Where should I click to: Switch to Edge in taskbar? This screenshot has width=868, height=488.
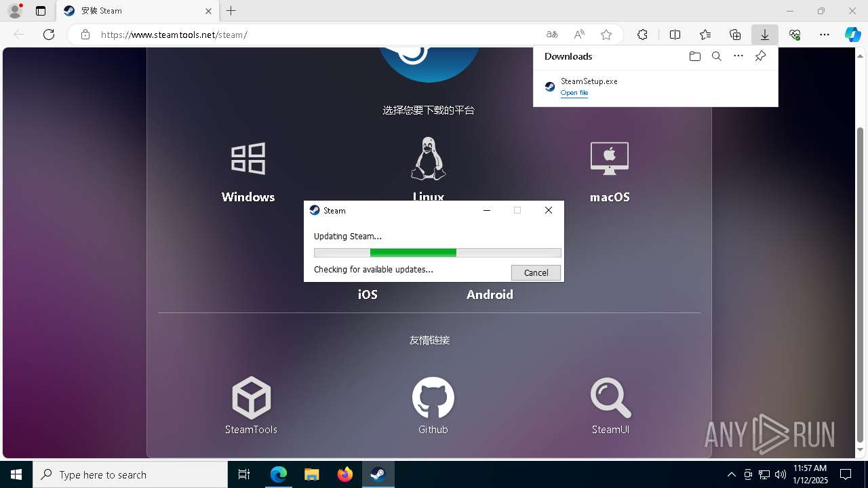tap(279, 474)
